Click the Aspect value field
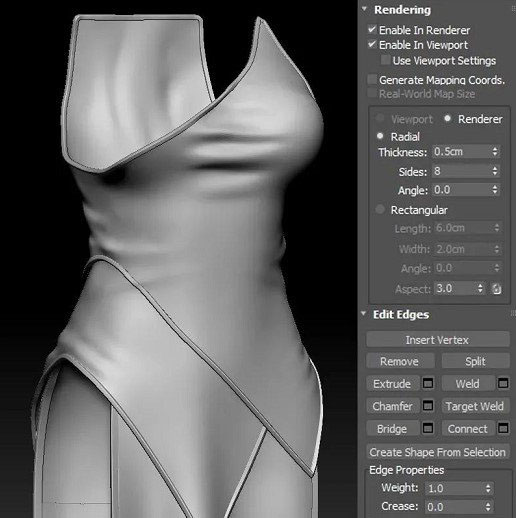The height and width of the screenshot is (518, 516). point(455,288)
